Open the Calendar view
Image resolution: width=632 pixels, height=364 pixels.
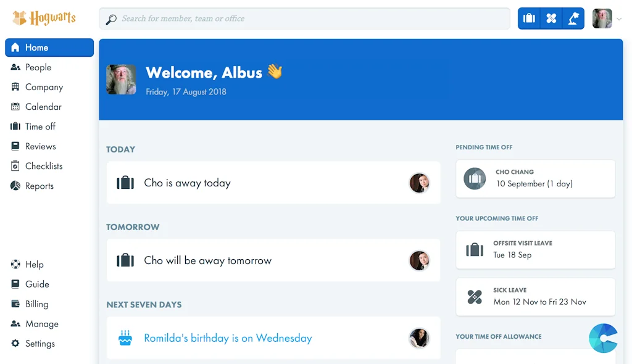(43, 107)
